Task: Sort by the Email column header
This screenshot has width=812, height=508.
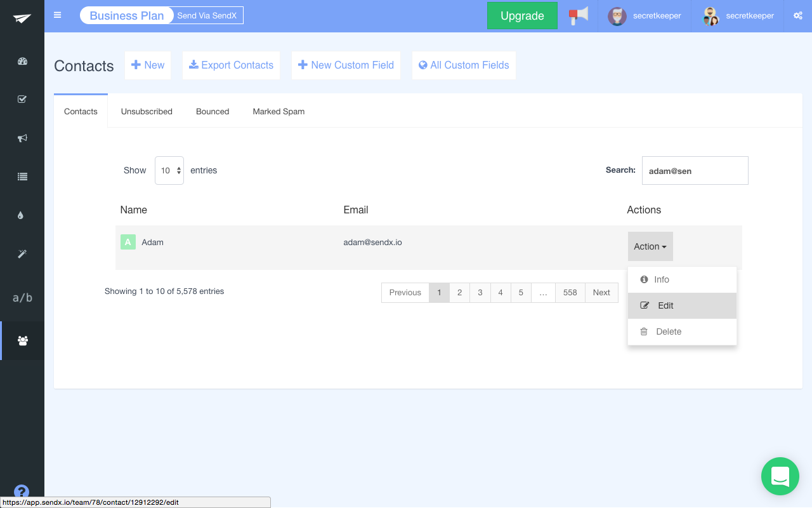Action: tap(356, 210)
